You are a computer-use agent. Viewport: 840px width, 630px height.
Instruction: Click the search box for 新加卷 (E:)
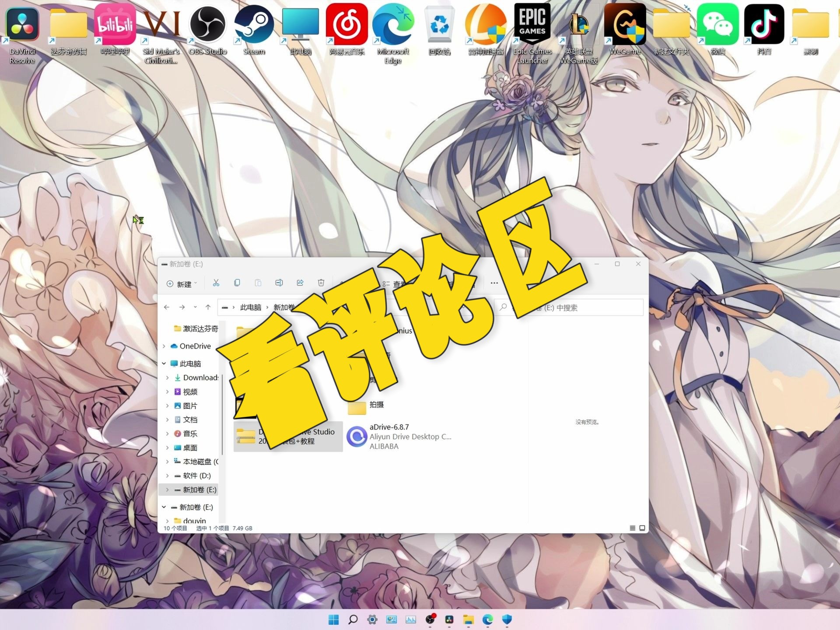(569, 308)
